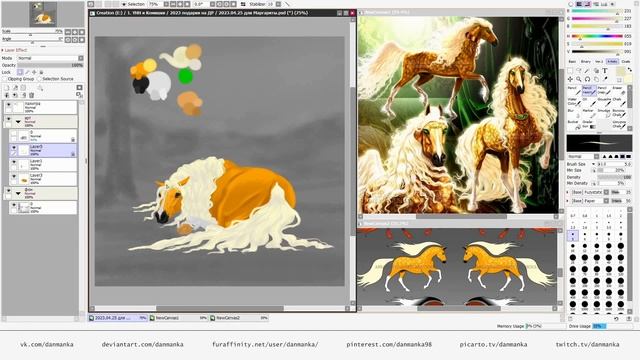Image resolution: width=640 pixels, height=360 pixels.
Task: Hide the Фон folder
Action: [x=8, y=190]
